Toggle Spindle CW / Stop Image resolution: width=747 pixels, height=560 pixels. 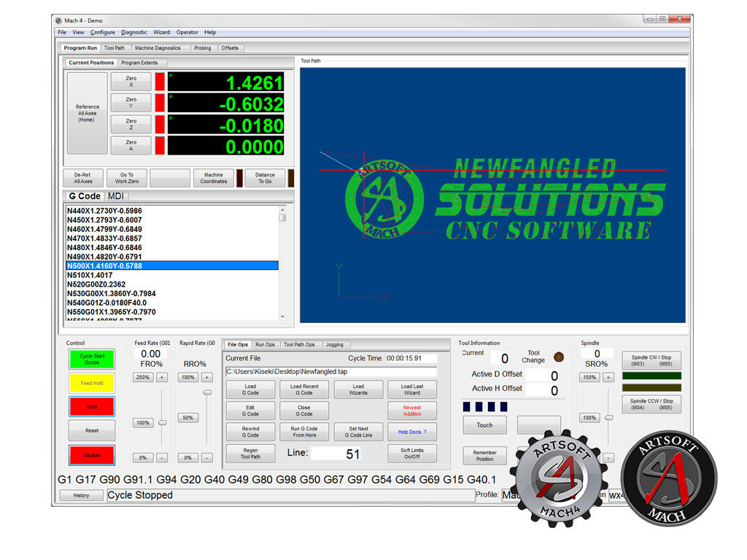click(x=651, y=360)
